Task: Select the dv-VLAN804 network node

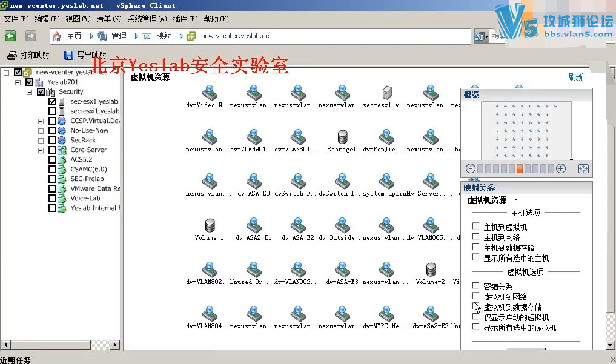Action: (210, 314)
